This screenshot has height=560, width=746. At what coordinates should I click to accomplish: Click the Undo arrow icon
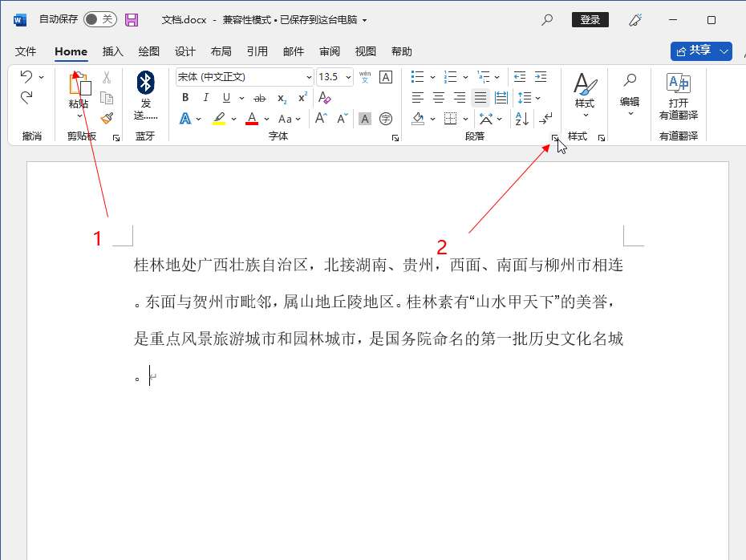tap(26, 76)
